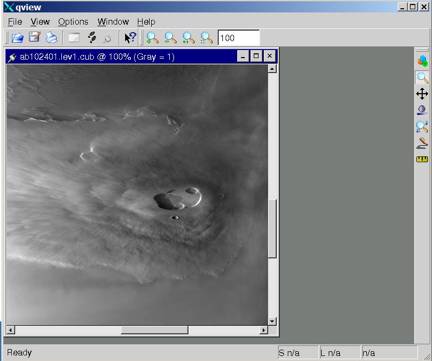Select the yellow measure ruler tool

422,159
